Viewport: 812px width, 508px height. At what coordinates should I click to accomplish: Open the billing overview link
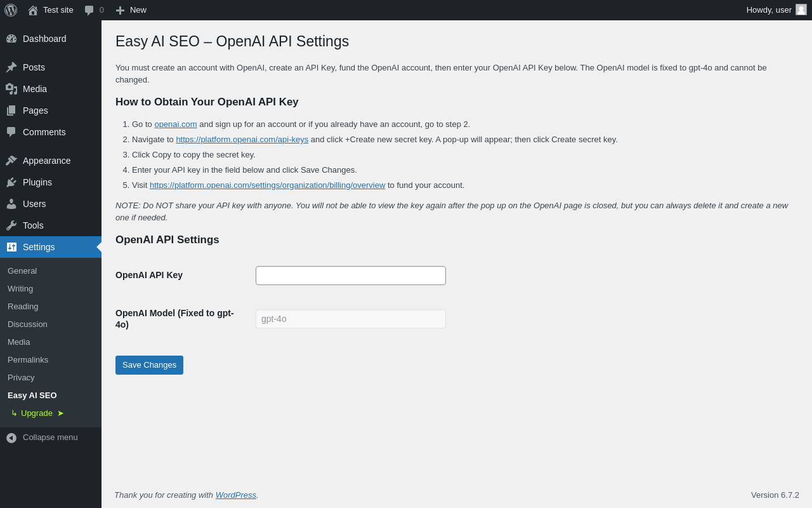point(268,185)
